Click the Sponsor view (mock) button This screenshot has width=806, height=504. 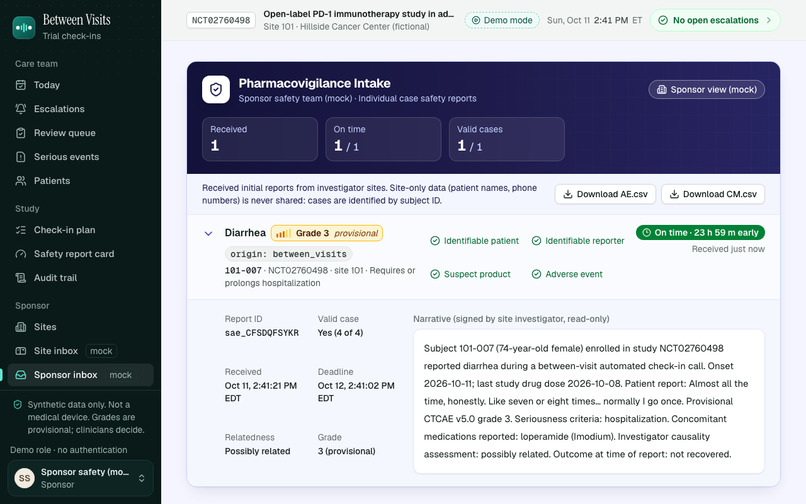706,89
